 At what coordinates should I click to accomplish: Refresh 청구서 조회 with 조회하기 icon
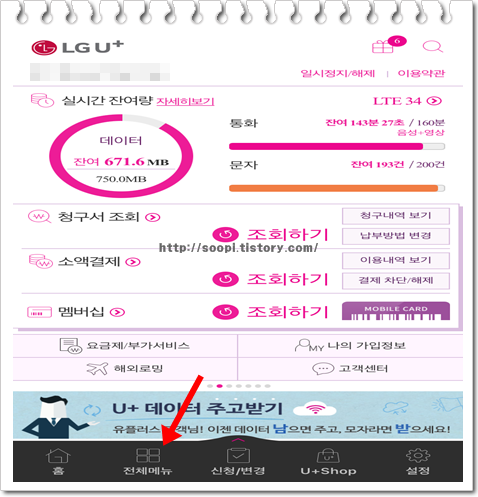[x=225, y=235]
